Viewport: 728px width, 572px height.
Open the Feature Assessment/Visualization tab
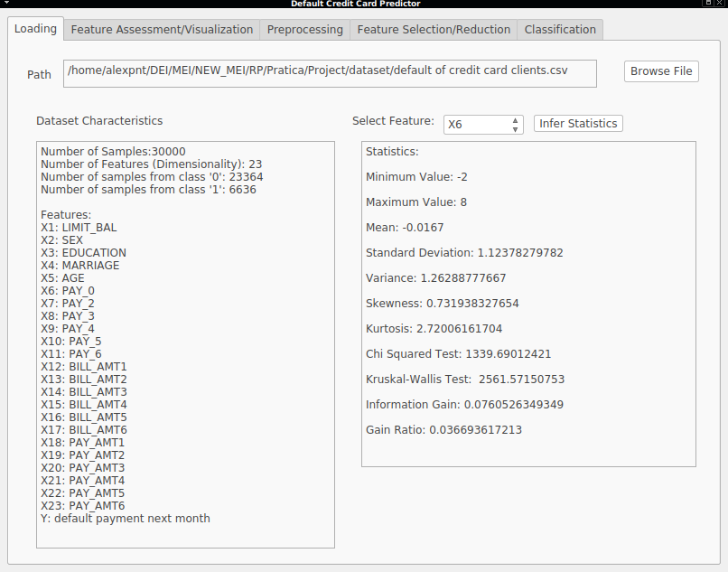pos(162,30)
